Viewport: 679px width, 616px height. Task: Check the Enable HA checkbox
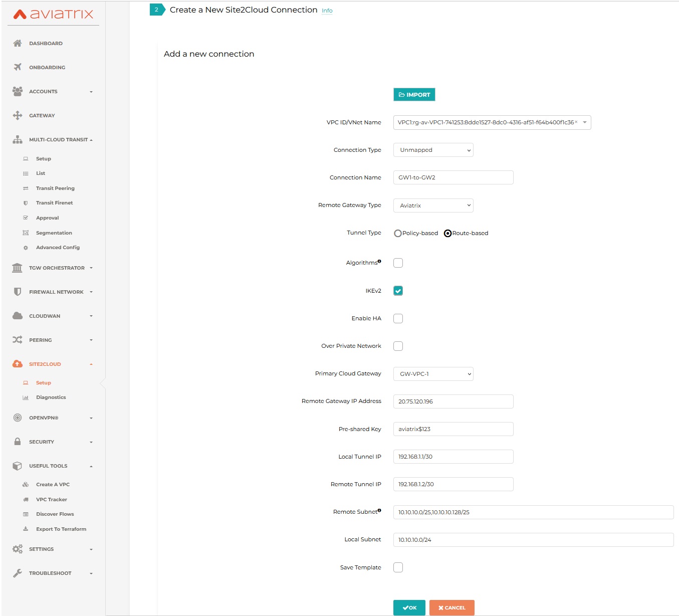pyautogui.click(x=398, y=318)
